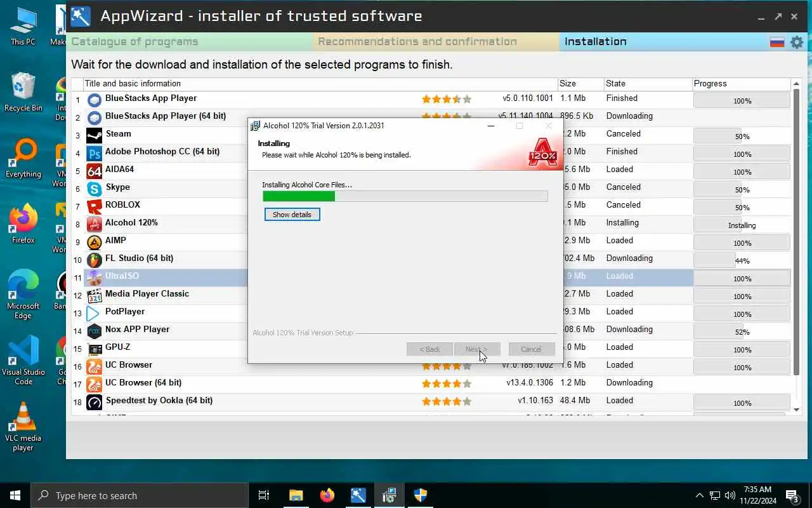Open VLC media player desktop shortcut

(x=23, y=427)
